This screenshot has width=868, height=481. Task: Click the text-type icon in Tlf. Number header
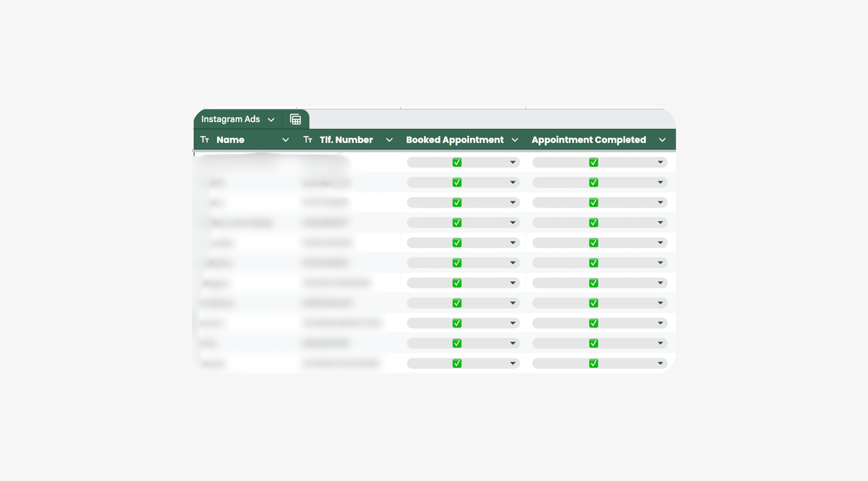(308, 140)
